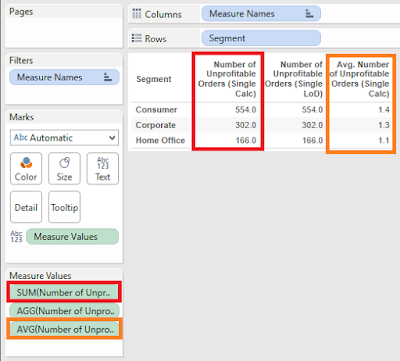Click the Rows shelf list icon
This screenshot has width=400, height=361.
137,38
